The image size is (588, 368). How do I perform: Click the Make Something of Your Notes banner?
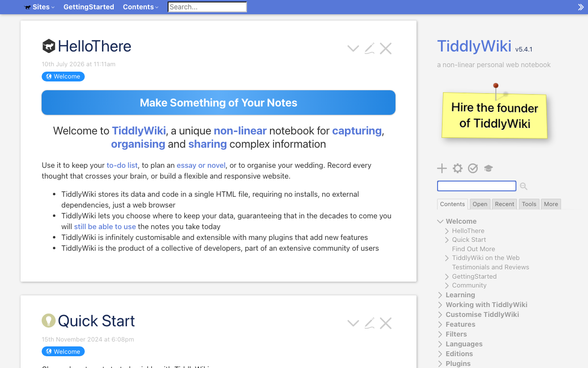219,103
